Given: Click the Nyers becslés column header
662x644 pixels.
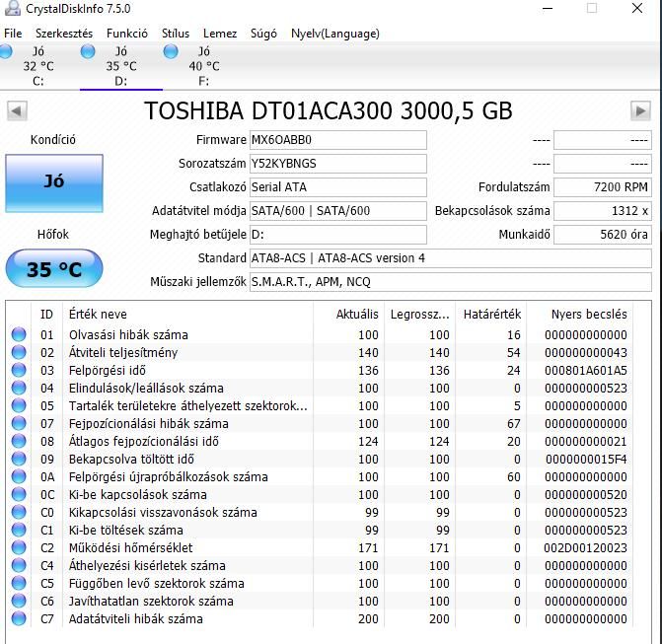Looking at the screenshot, I should pyautogui.click(x=589, y=314).
